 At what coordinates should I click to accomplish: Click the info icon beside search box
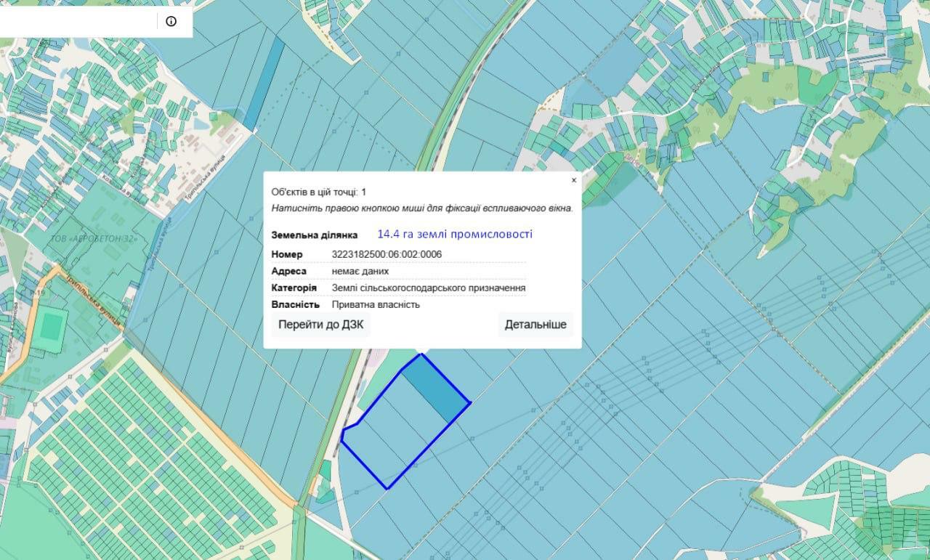click(171, 21)
